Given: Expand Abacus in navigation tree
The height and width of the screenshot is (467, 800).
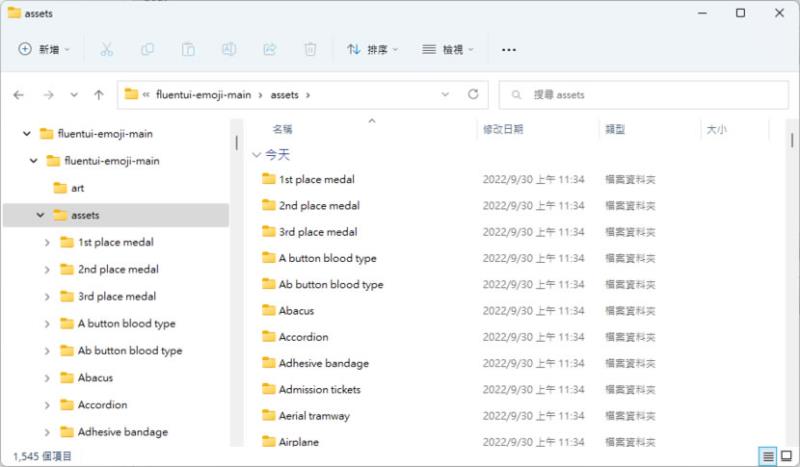Looking at the screenshot, I should click(x=47, y=378).
